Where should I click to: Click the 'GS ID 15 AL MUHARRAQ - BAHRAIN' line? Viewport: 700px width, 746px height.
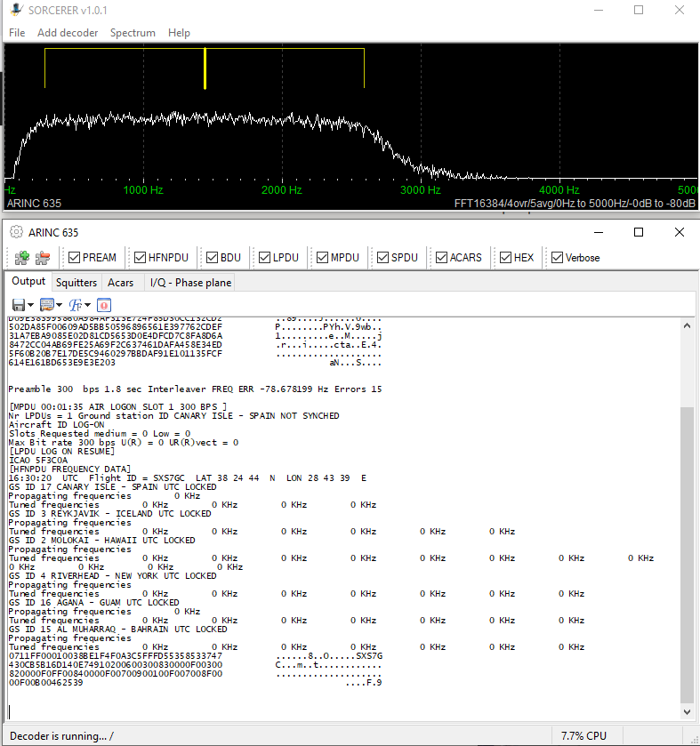point(118,629)
